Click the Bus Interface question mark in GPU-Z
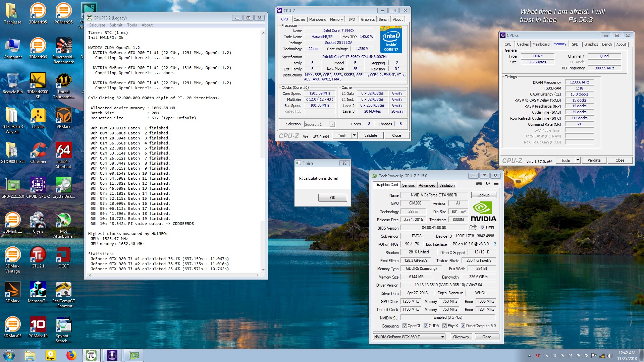The image size is (644, 362). pyautogui.click(x=495, y=244)
